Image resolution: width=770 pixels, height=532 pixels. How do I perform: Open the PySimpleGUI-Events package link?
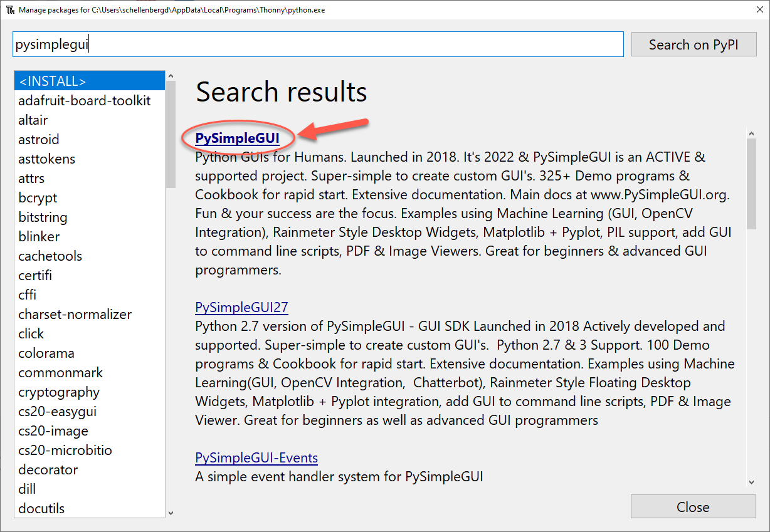(256, 457)
